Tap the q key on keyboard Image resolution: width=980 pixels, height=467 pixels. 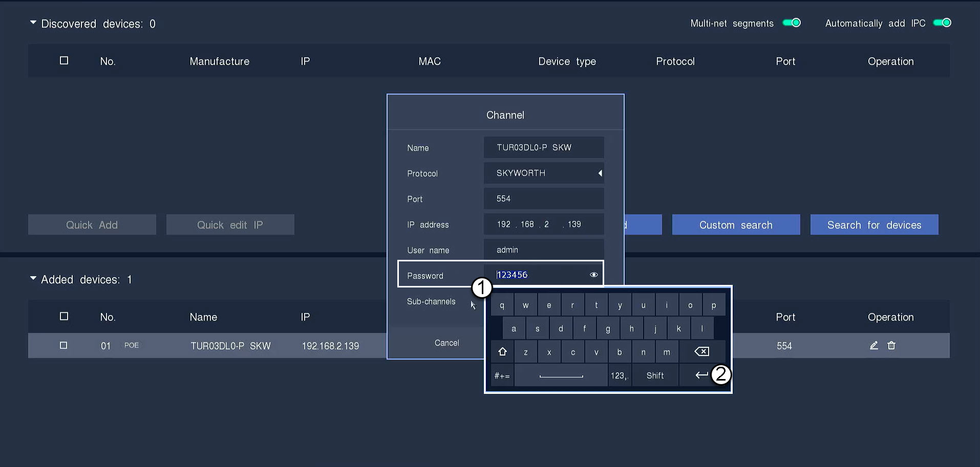coord(502,305)
